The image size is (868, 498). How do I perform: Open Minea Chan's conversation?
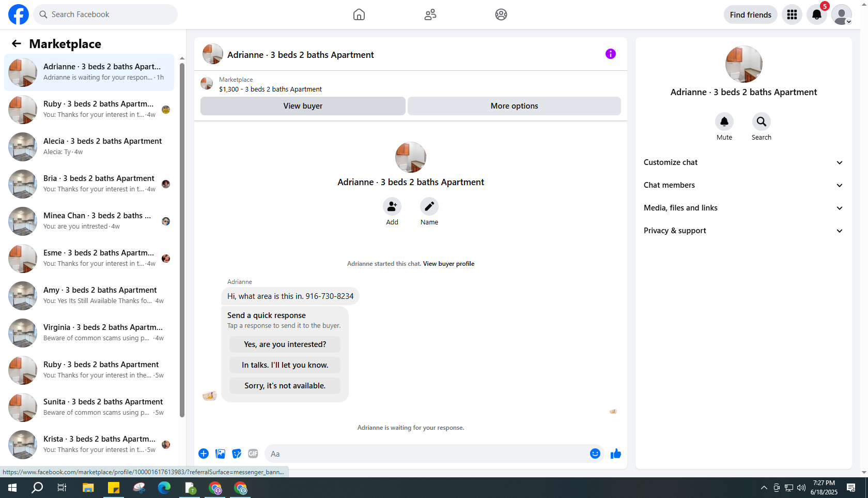click(89, 221)
